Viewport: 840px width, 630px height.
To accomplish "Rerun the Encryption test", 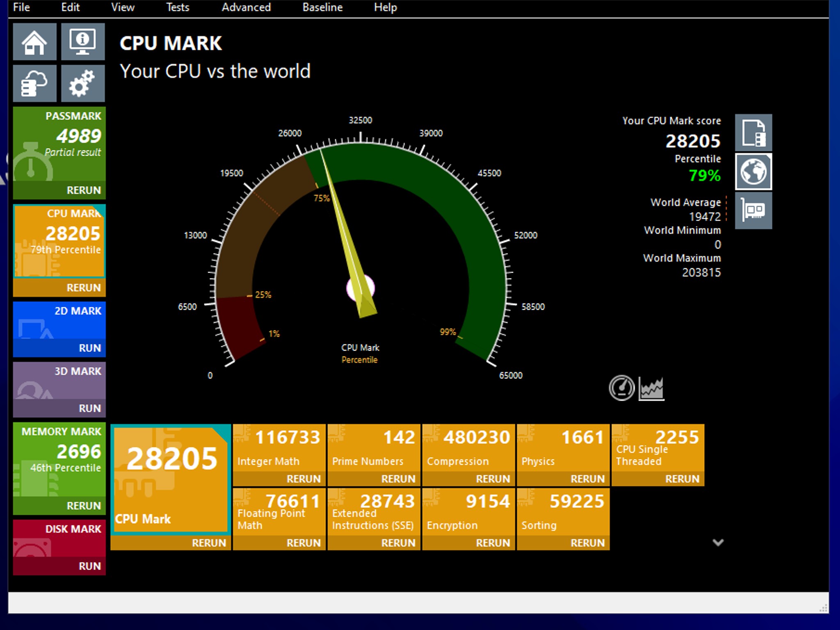I will point(493,543).
